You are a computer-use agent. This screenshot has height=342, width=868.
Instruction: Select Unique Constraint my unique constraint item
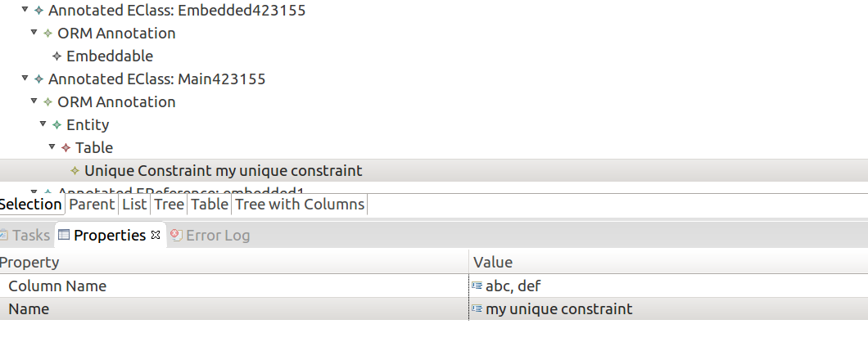point(223,170)
